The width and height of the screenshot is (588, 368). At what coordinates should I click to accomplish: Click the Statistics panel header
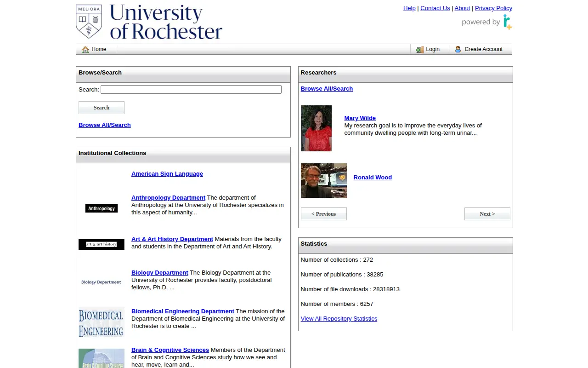[x=406, y=246]
